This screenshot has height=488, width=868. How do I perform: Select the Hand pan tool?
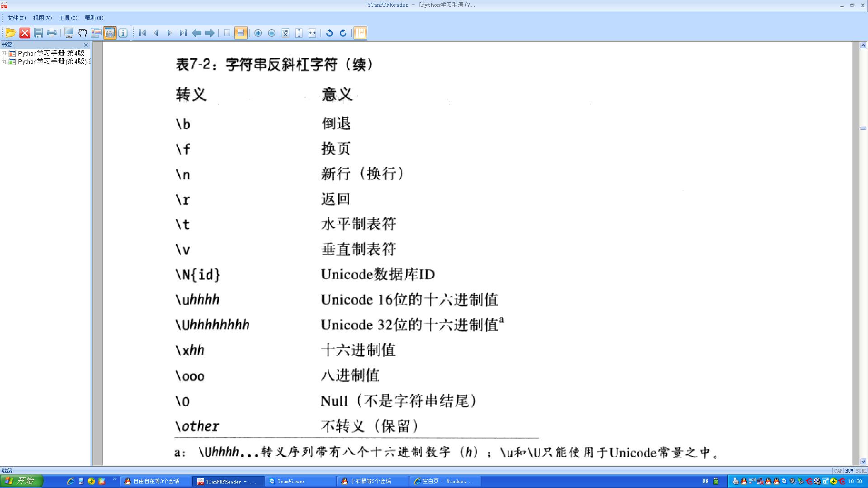click(x=82, y=33)
